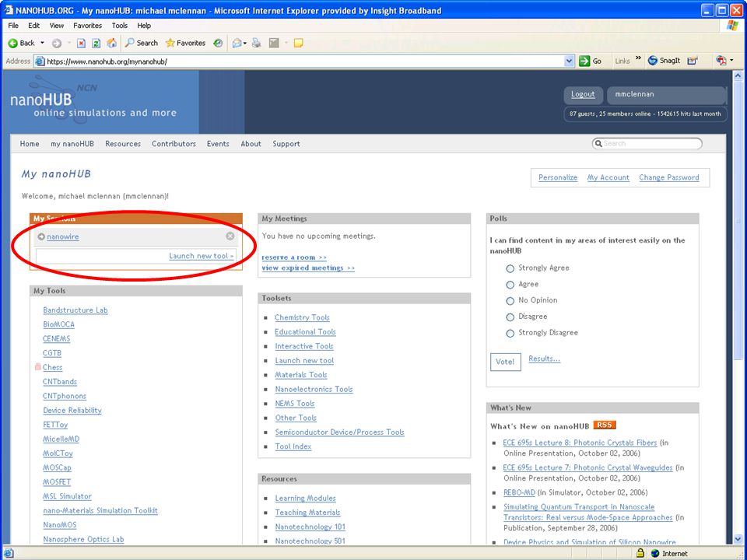The width and height of the screenshot is (747, 560).
Task: Open the My Account link
Action: click(608, 177)
